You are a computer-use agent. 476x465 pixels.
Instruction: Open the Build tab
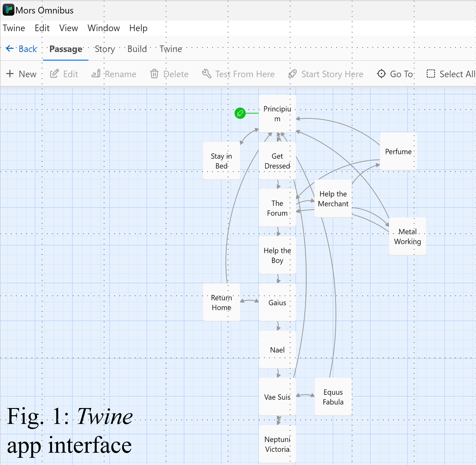(x=137, y=49)
